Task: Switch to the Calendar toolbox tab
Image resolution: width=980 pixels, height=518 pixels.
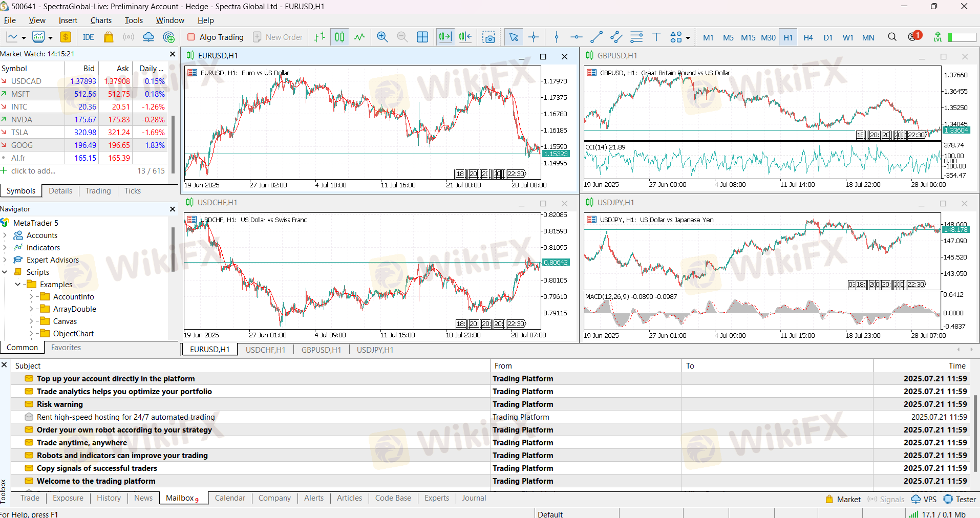Action: [x=230, y=498]
